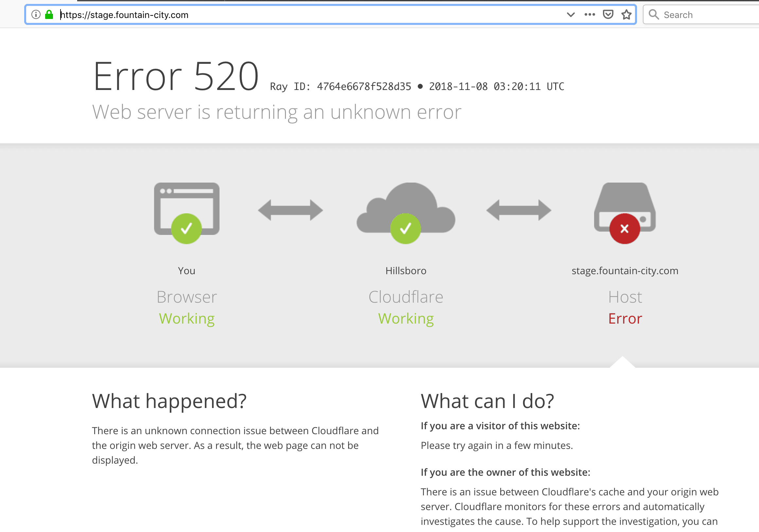The width and height of the screenshot is (759, 532).
Task: Click the stage.fountain-city.com host label
Action: coord(625,271)
